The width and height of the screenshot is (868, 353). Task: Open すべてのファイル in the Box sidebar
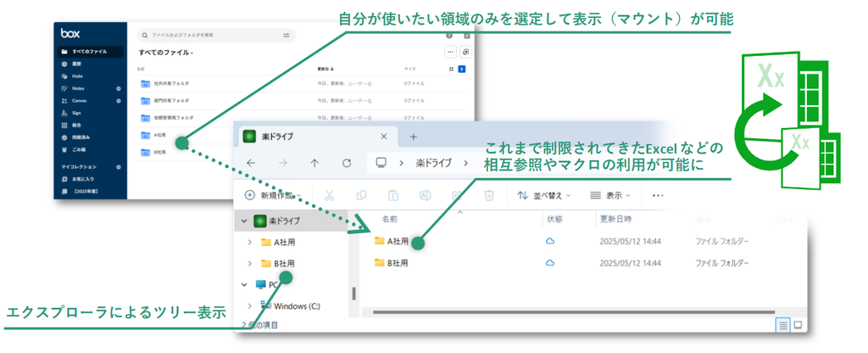(x=90, y=52)
